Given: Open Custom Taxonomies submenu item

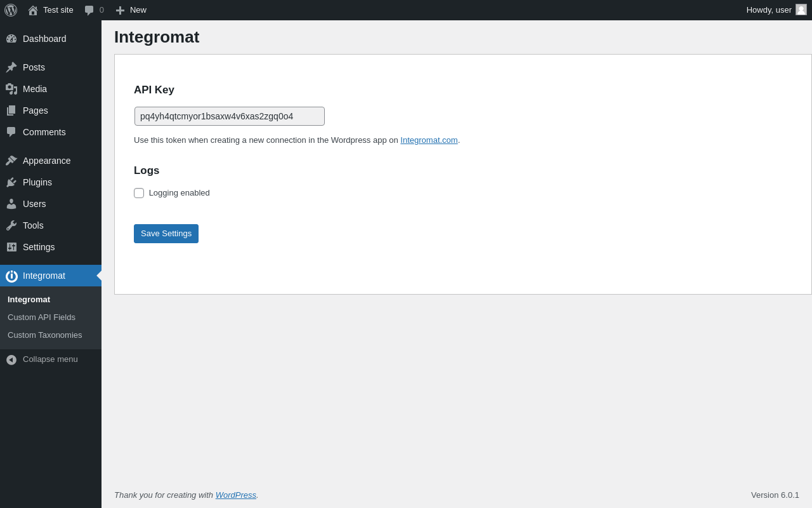Looking at the screenshot, I should [45, 335].
